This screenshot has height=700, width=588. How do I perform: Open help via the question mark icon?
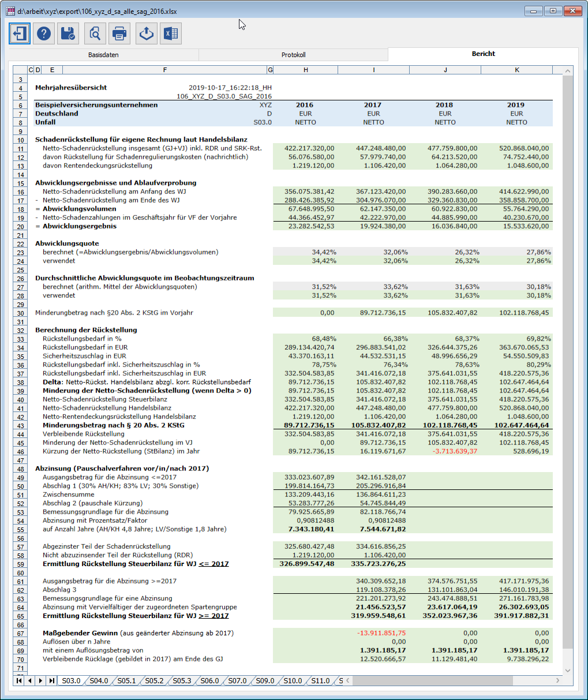pyautogui.click(x=44, y=33)
